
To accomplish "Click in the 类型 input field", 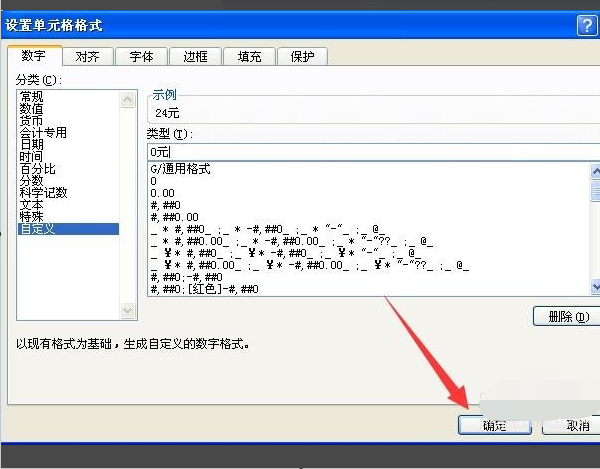I will [x=373, y=152].
